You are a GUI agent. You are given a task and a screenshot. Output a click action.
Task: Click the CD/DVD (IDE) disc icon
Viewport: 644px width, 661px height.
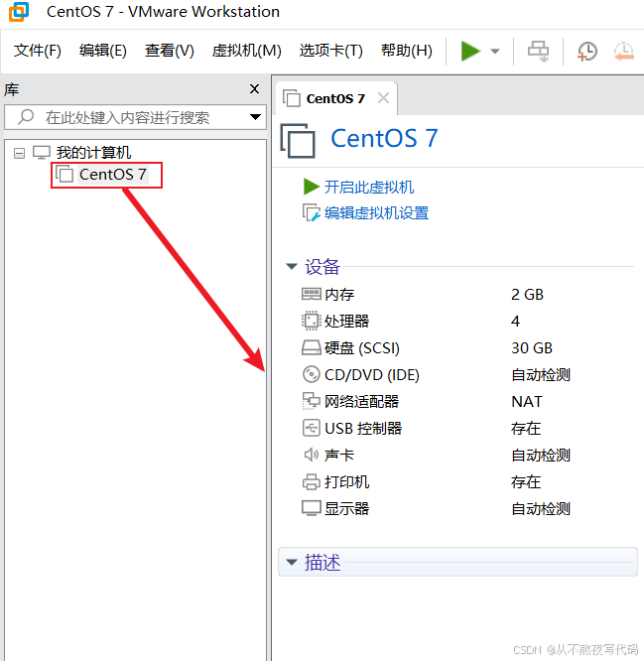(x=312, y=374)
